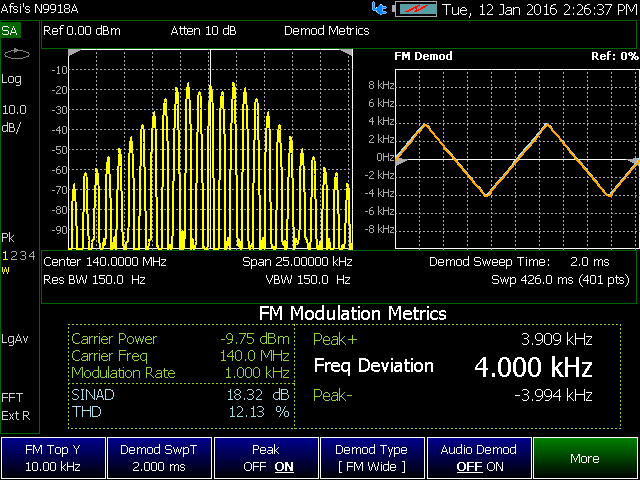Viewport: 640px width, 480px height.
Task: Click the Peak- -3.994 kHz value
Action: point(553,395)
